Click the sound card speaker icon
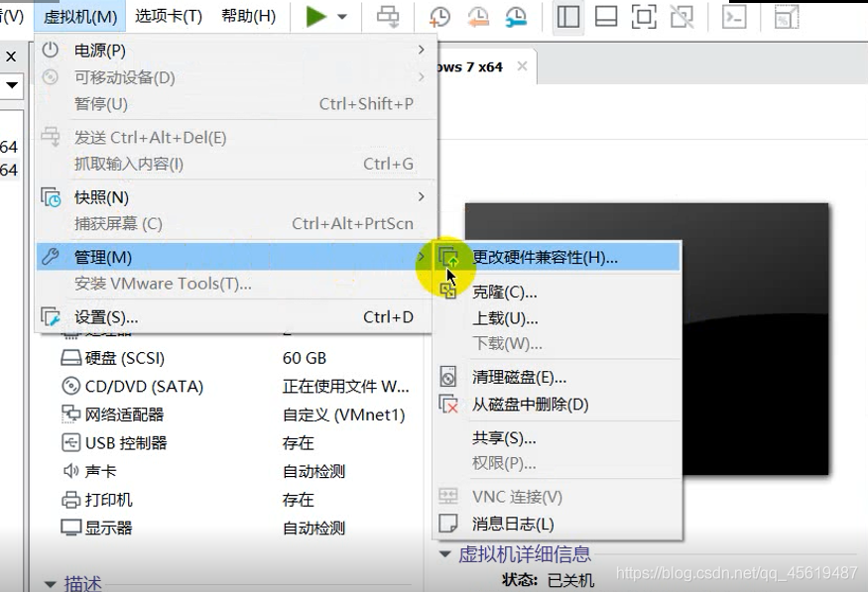Screen dimensions: 868x592 tap(70, 471)
